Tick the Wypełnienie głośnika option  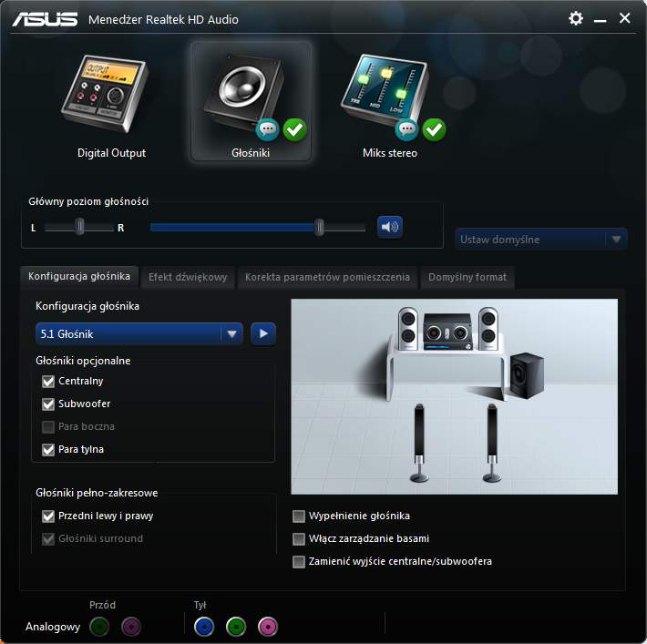click(x=299, y=516)
